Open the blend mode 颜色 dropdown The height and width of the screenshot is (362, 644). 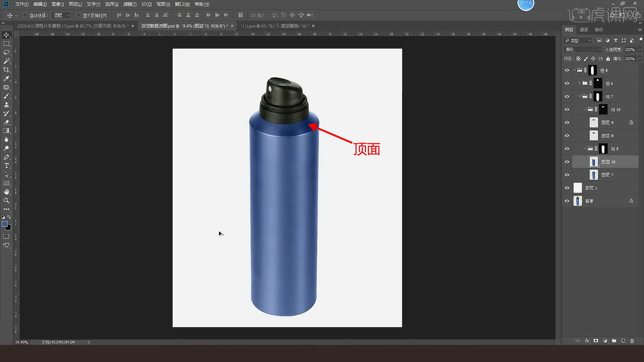point(583,50)
